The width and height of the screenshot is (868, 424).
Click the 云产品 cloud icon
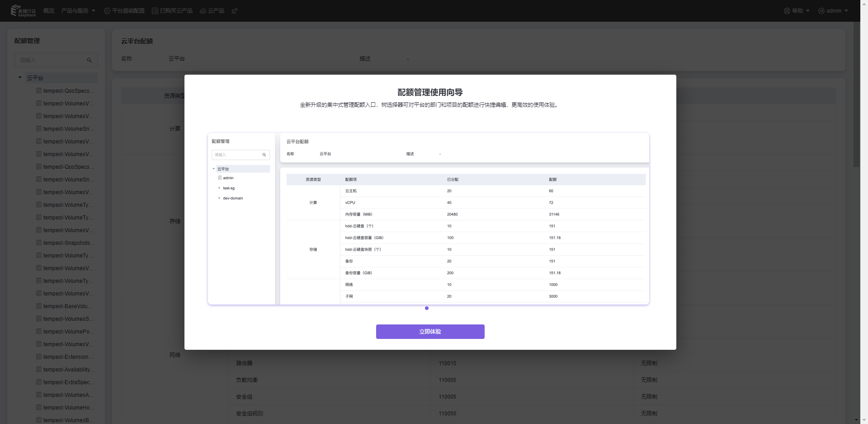(203, 11)
